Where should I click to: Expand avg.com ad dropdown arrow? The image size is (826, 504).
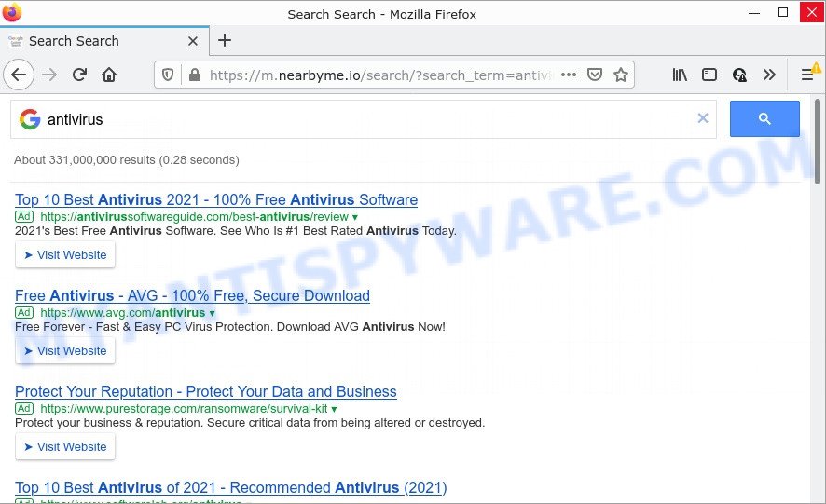pyautogui.click(x=212, y=313)
